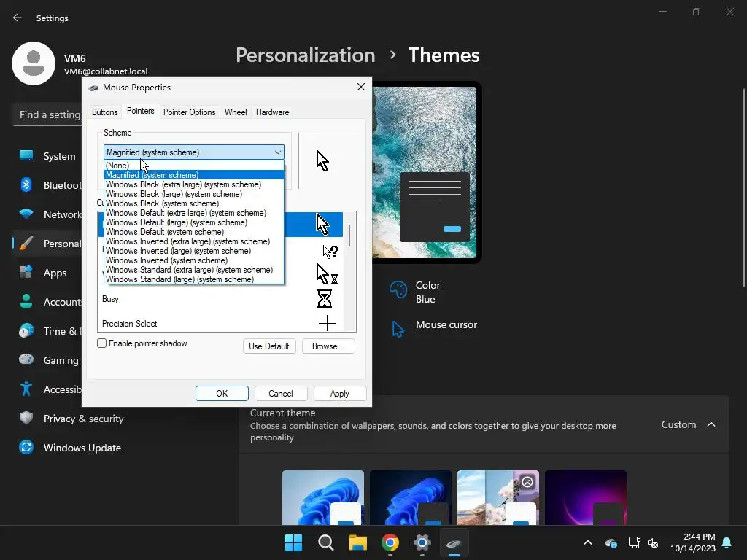Open the Windows Start menu
This screenshot has height=560, width=747.
pyautogui.click(x=293, y=542)
